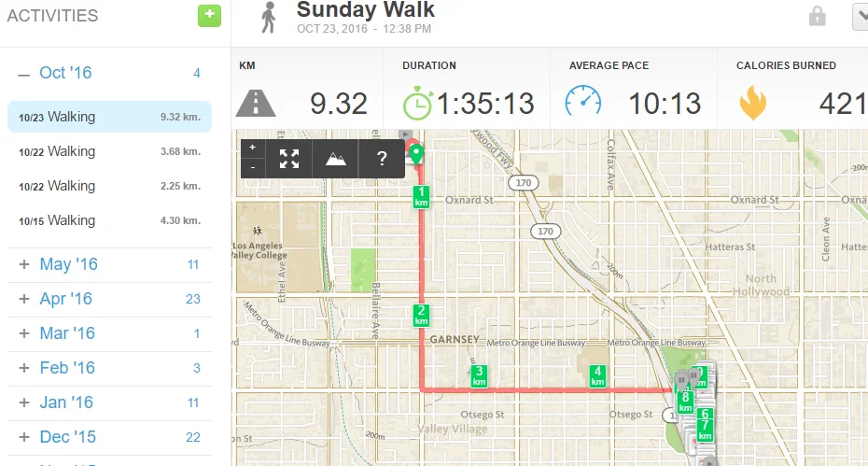Click the 2 km route marker

click(422, 316)
